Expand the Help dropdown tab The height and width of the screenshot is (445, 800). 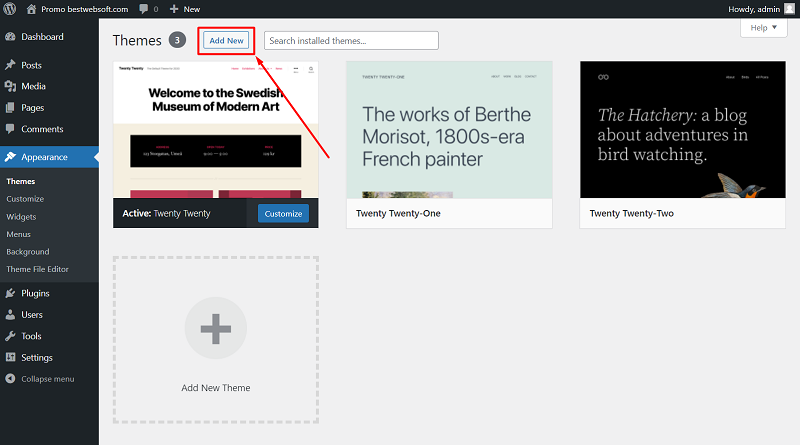click(763, 28)
